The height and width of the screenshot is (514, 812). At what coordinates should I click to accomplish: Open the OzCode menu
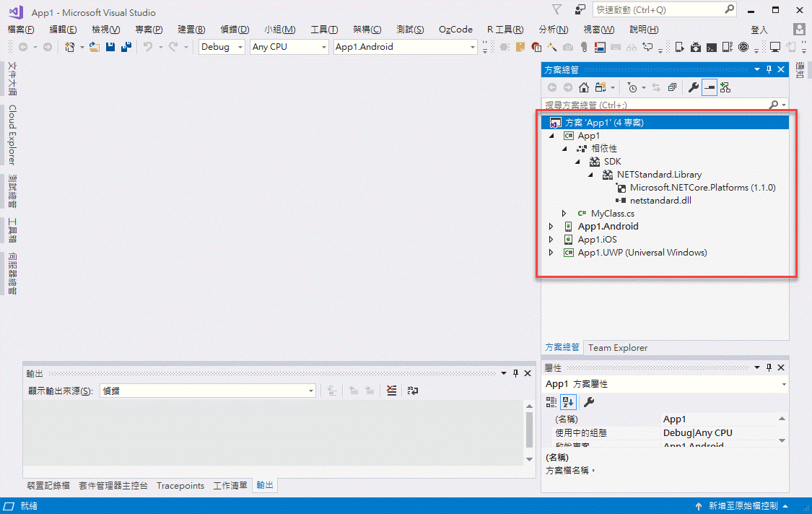pos(455,30)
